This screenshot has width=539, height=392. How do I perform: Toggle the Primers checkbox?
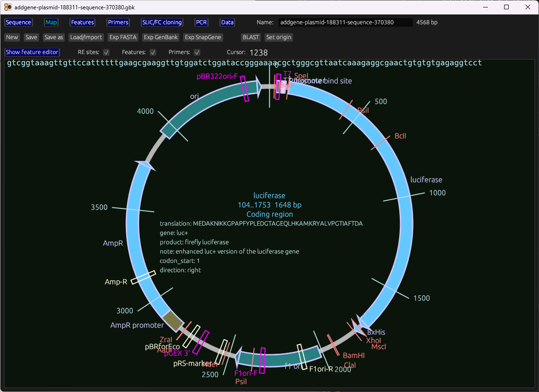(x=197, y=52)
